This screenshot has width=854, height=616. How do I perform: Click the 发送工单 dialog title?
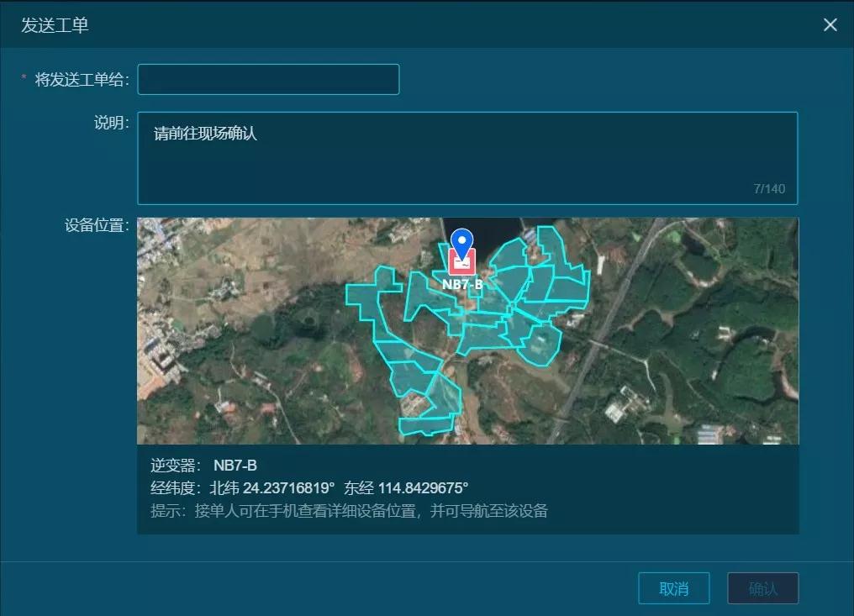click(x=55, y=25)
